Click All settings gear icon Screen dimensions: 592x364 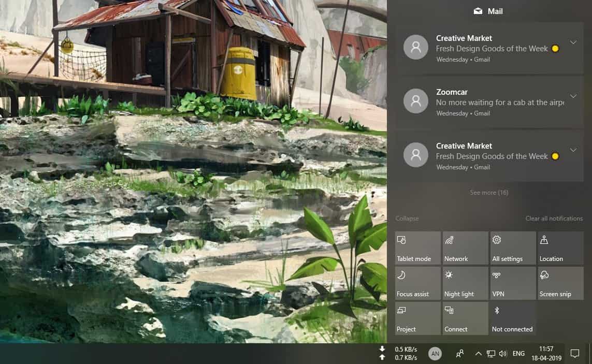point(497,240)
